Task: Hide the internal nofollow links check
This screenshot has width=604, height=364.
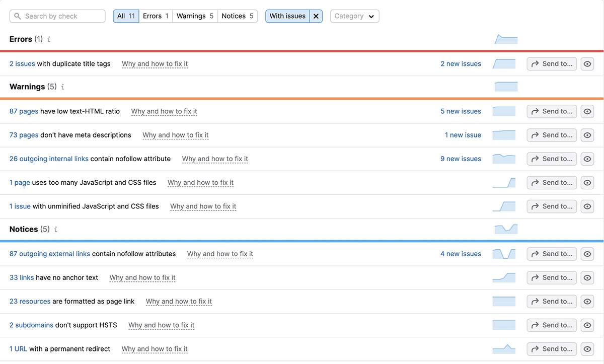Action: [587, 159]
